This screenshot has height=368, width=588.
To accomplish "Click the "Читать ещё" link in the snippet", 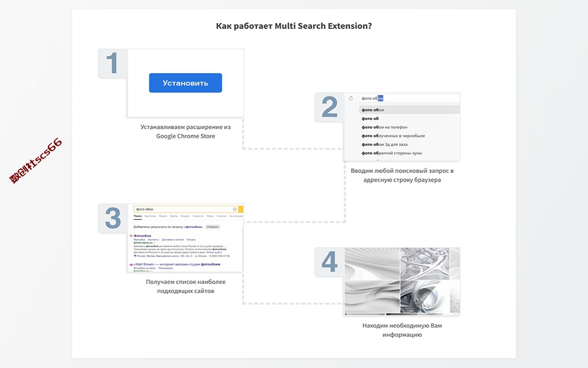I will (214, 253).
